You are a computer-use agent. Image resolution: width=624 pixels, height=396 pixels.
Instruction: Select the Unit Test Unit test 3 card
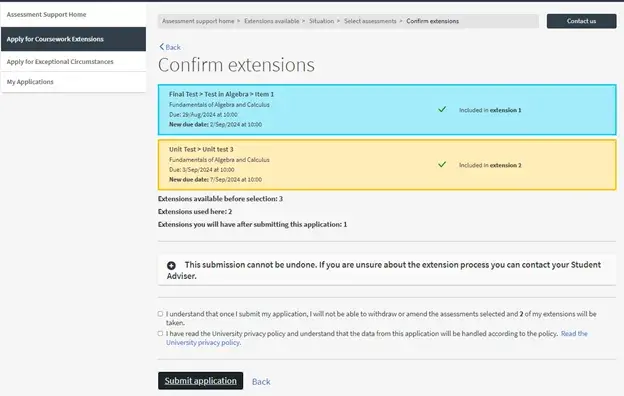click(x=387, y=164)
